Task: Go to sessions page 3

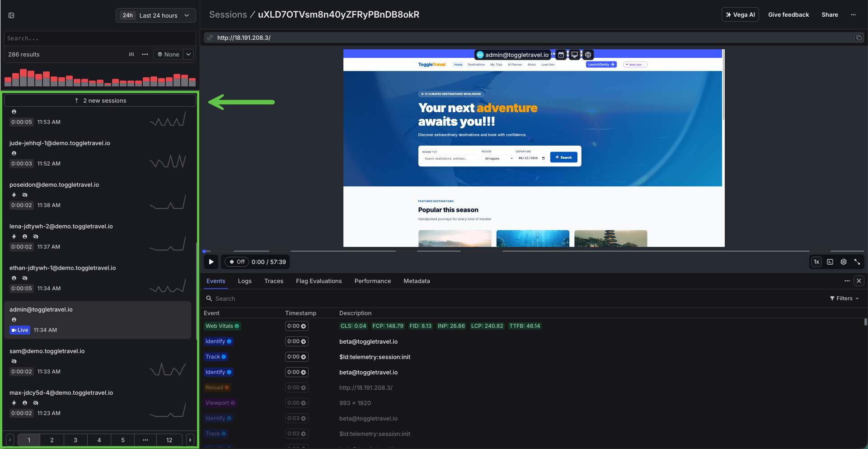Action: [75, 440]
